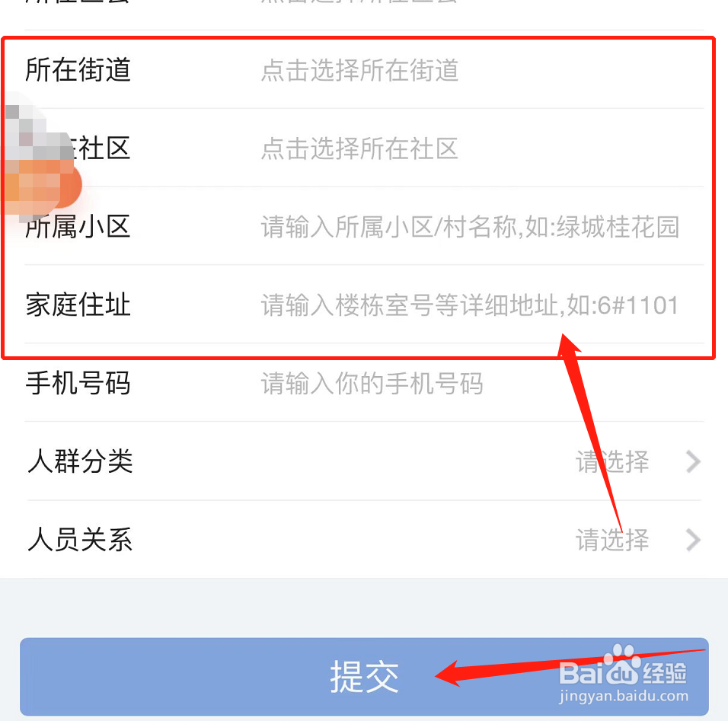Tap the chevron arrow beside 人群分类
Image resolution: width=728 pixels, height=721 pixels.
693,461
